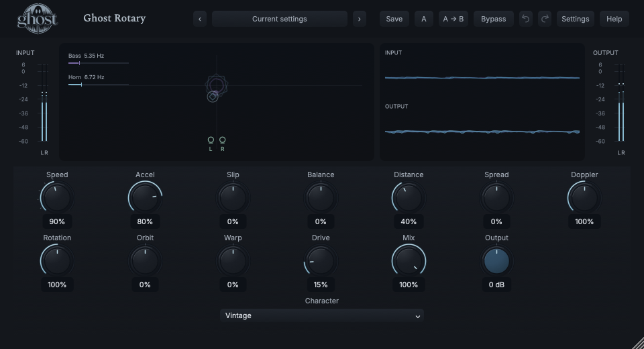Click the diamond bass rotor marker

[x=213, y=97]
